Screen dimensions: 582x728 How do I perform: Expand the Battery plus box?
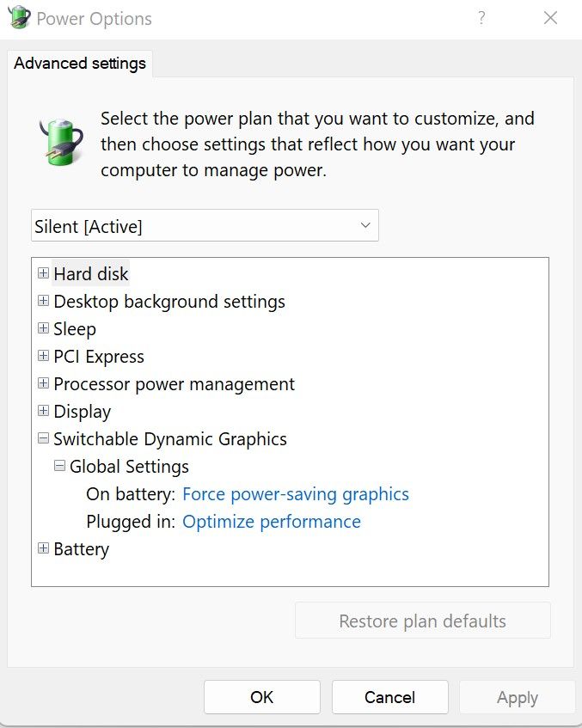coord(43,548)
